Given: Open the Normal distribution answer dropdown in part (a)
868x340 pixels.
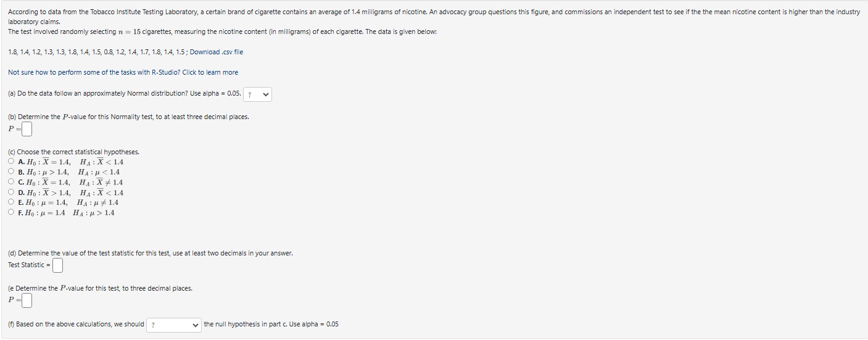Looking at the screenshot, I should pyautogui.click(x=258, y=95).
